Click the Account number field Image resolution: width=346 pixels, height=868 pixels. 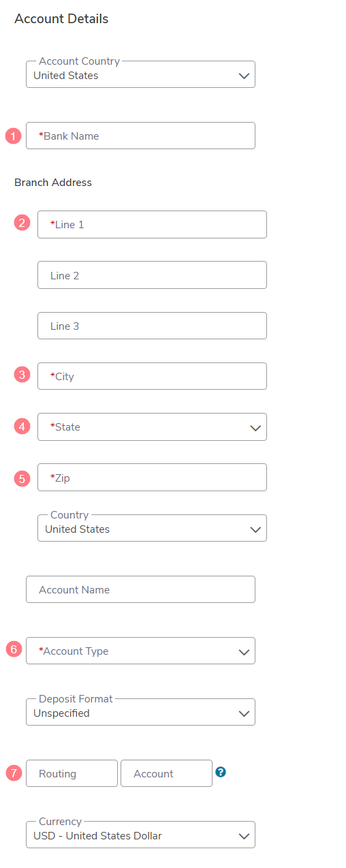(x=166, y=773)
